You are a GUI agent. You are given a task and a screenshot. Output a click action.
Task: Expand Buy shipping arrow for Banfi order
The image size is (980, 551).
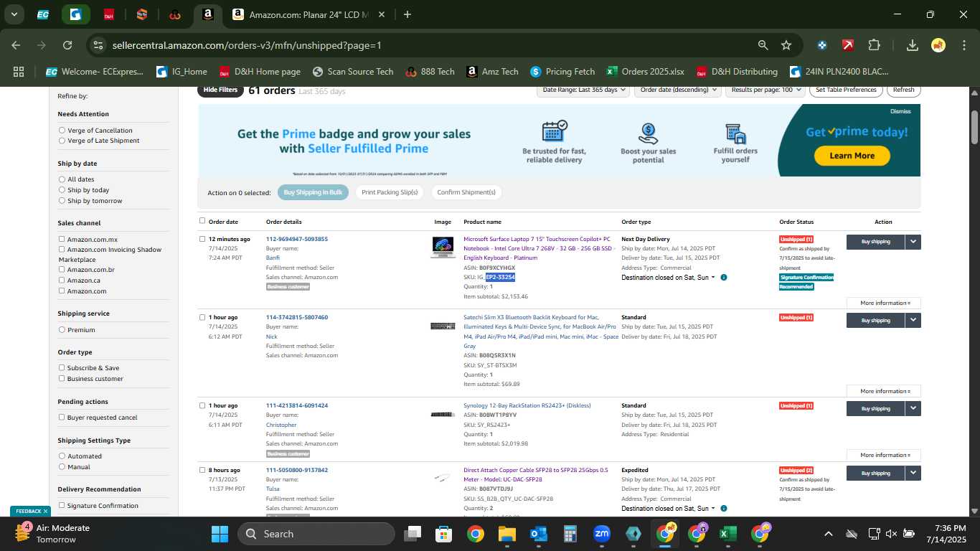pos(913,242)
